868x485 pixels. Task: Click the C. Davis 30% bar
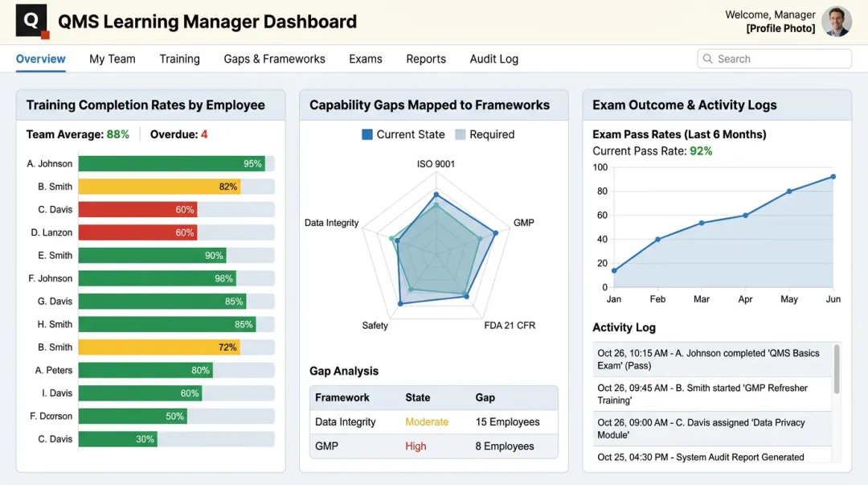coord(118,439)
